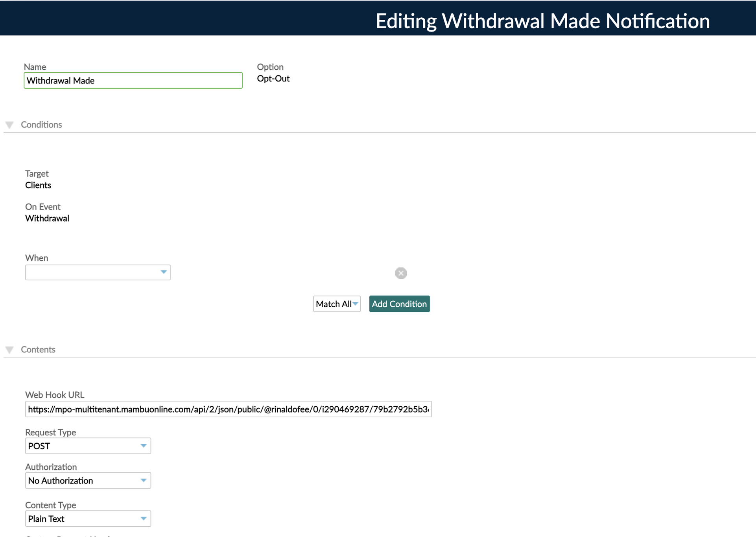Open the Authorization dropdown showing No Authorization
The image size is (756, 537).
[x=87, y=480]
